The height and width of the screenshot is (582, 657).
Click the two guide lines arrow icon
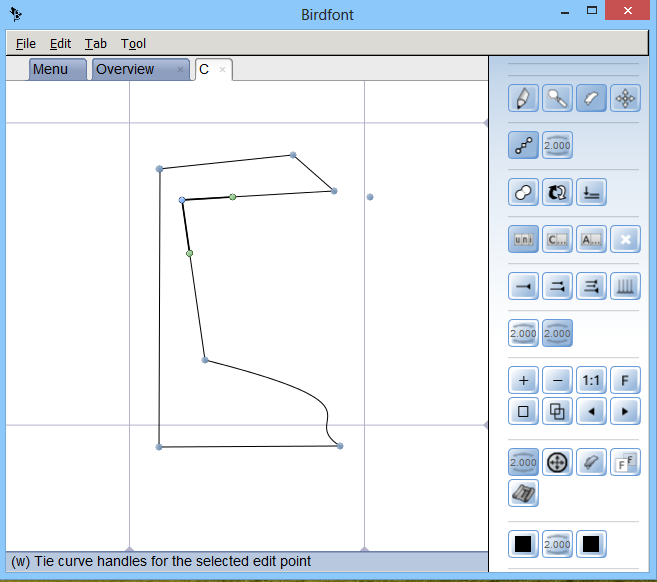[557, 286]
